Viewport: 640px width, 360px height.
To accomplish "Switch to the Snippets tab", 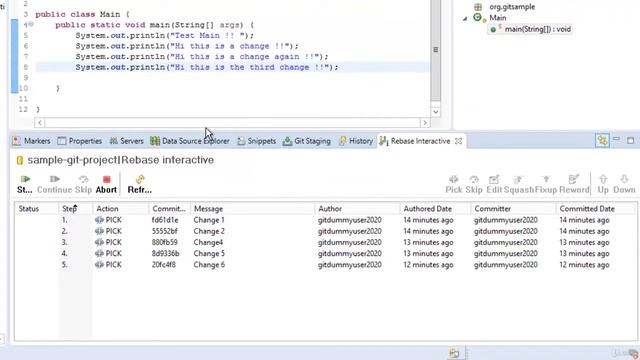I will pyautogui.click(x=256, y=141).
